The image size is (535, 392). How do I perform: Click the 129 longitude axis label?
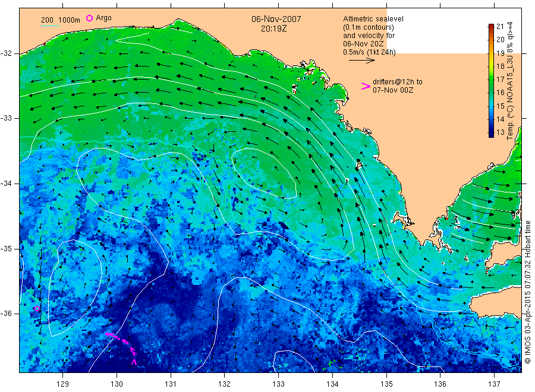(63, 384)
